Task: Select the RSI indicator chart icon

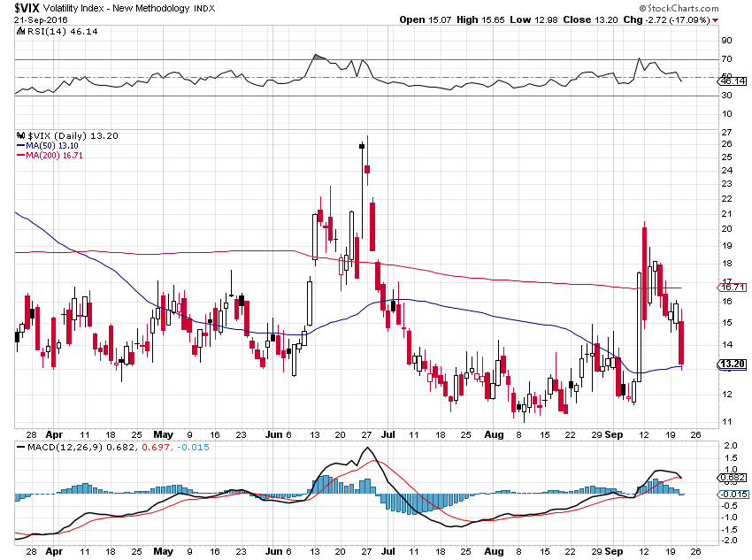Action: [21, 30]
